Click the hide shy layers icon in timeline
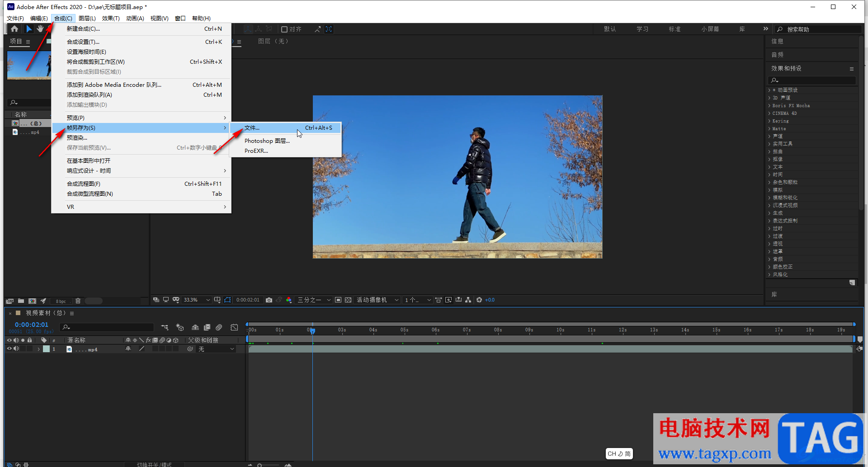868x467 pixels. [195, 327]
